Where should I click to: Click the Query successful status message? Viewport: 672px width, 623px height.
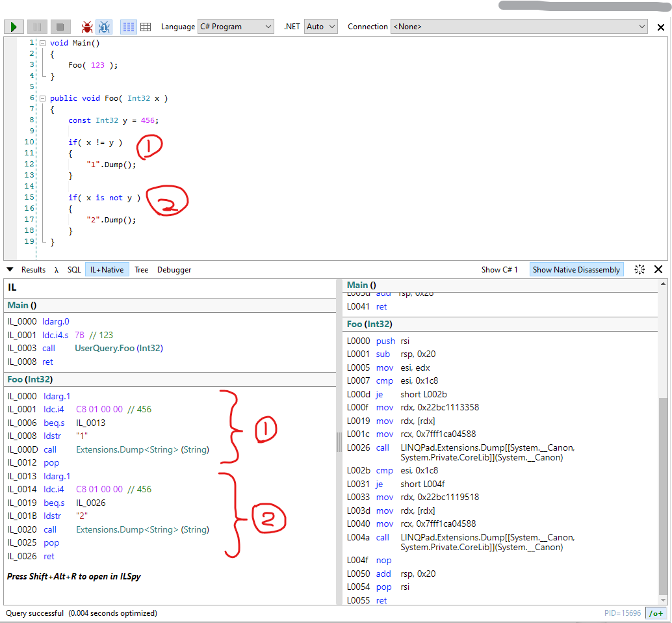(x=81, y=613)
